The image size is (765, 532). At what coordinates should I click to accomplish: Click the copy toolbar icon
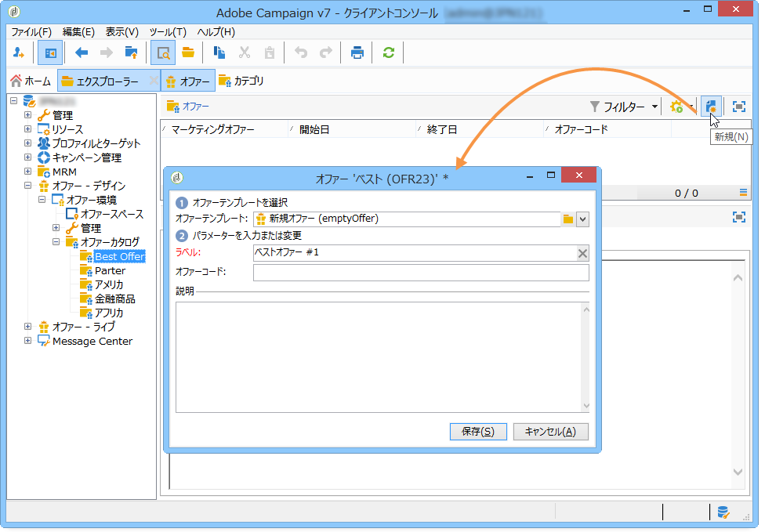(219, 52)
